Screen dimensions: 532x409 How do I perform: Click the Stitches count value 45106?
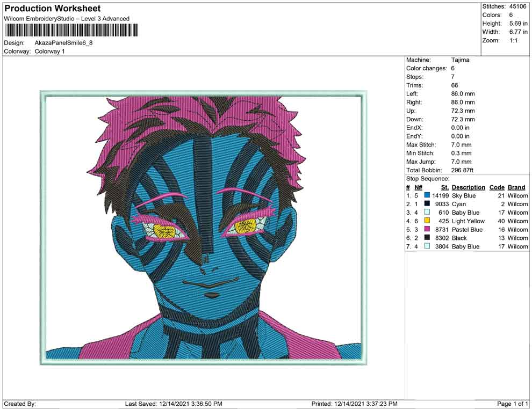pyautogui.click(x=518, y=6)
